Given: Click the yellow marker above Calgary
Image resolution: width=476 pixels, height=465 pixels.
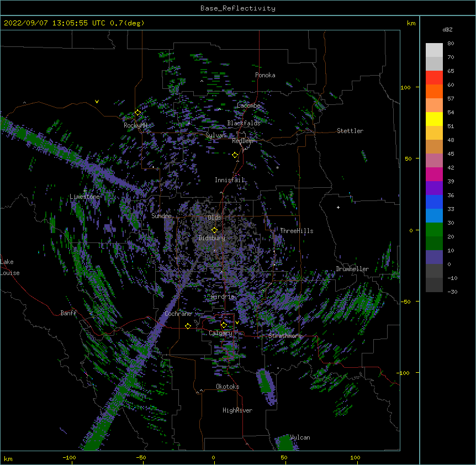Looking at the screenshot, I should pyautogui.click(x=224, y=325).
